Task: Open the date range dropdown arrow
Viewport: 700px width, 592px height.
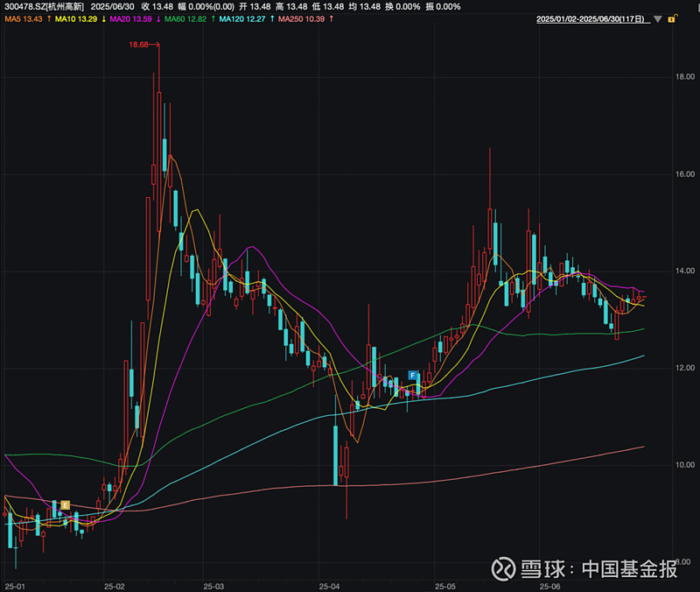Action: pos(656,19)
